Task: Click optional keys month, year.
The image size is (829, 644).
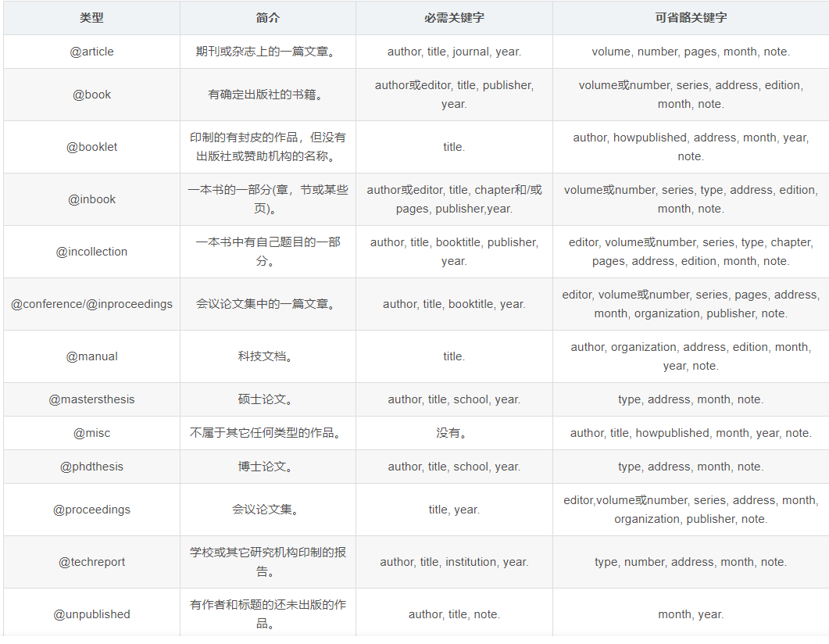Action: pyautogui.click(x=691, y=614)
